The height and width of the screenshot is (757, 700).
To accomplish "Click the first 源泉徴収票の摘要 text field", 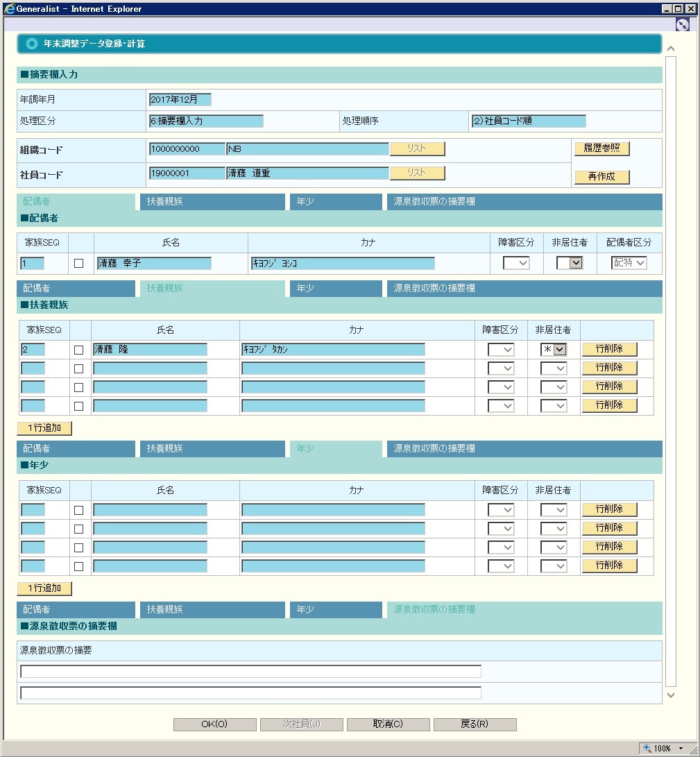I will 250,671.
